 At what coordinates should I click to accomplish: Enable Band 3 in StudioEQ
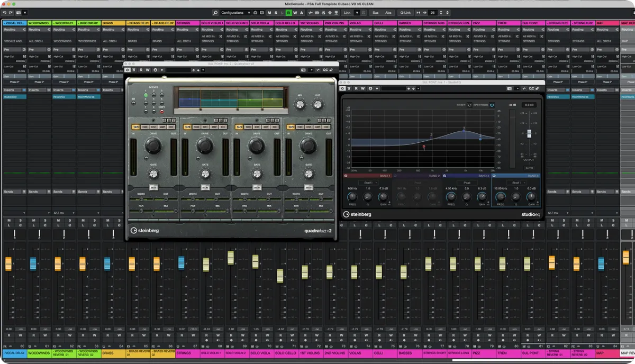pos(444,176)
